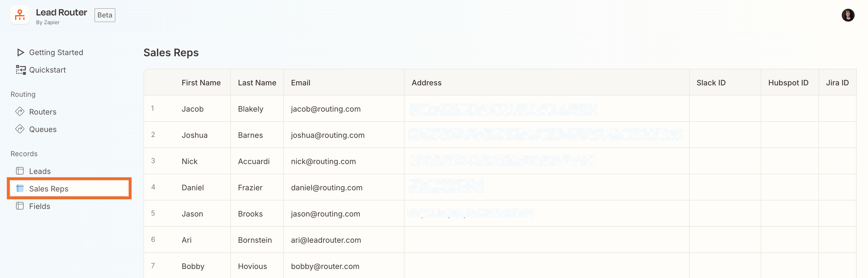Click the Beta badge next to Lead Router

(x=104, y=15)
